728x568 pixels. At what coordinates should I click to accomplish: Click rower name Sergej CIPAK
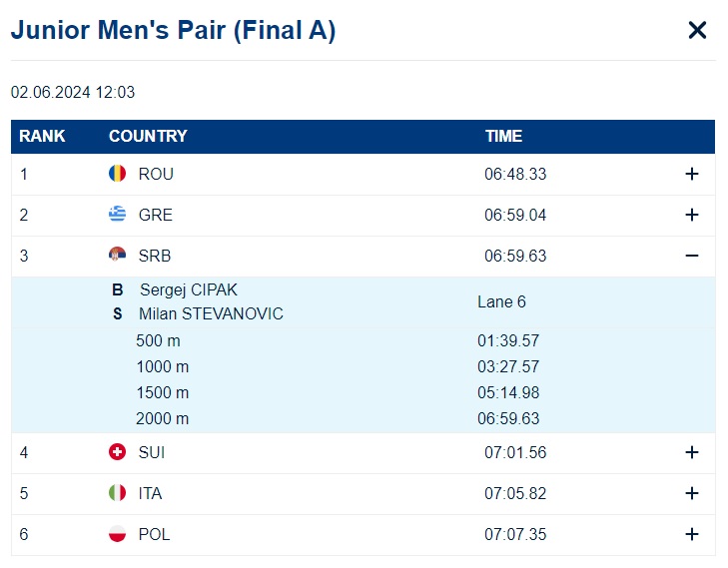(189, 290)
